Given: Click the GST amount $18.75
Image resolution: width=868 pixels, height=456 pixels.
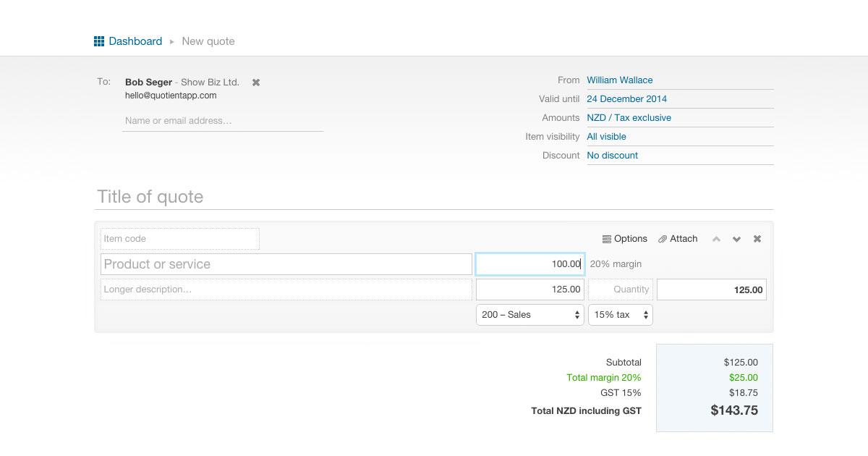Looking at the screenshot, I should tap(744, 393).
